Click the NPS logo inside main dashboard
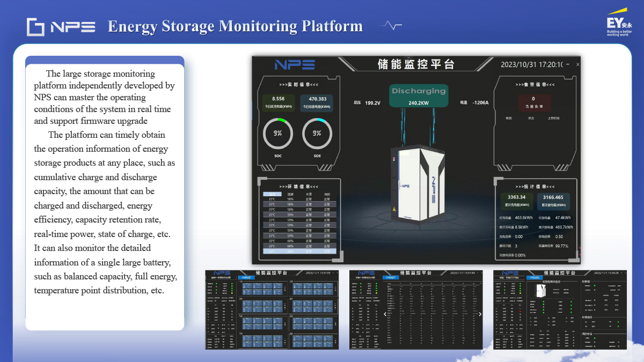 (x=295, y=65)
